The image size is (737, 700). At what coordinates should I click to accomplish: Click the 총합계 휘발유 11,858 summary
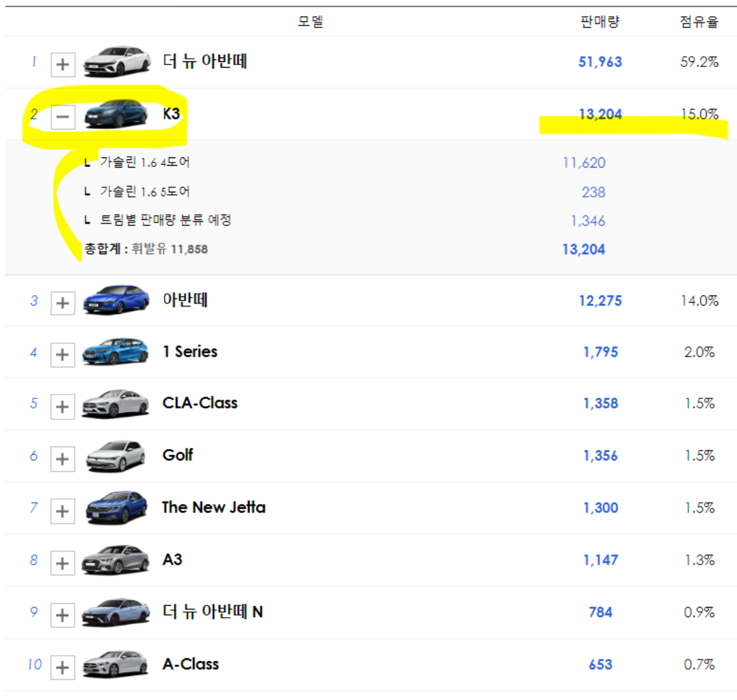pyautogui.click(x=146, y=249)
